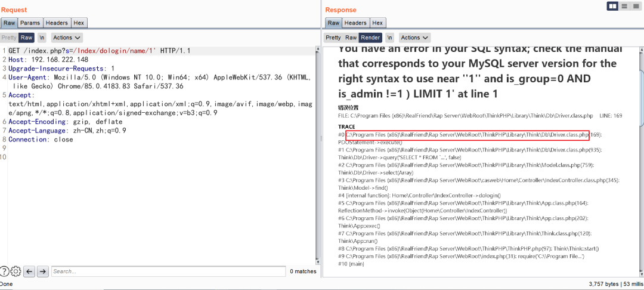The height and width of the screenshot is (290, 644).
Task: Click trace #4 internal function dologin line
Action: coord(419,196)
